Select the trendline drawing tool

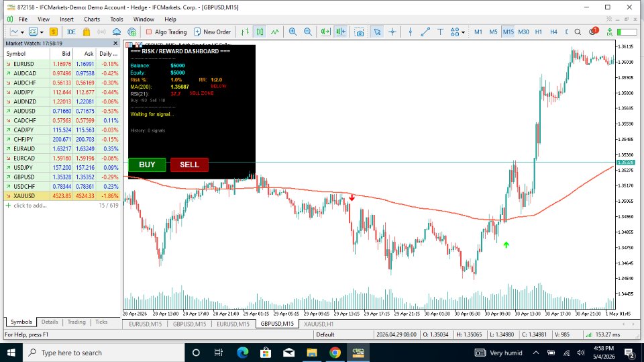425,32
